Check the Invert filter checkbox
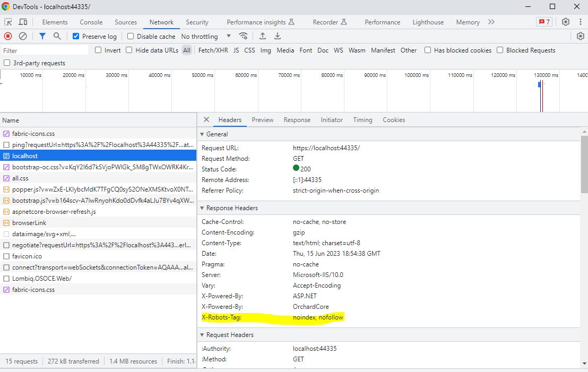This screenshot has height=372, width=588. (x=98, y=50)
